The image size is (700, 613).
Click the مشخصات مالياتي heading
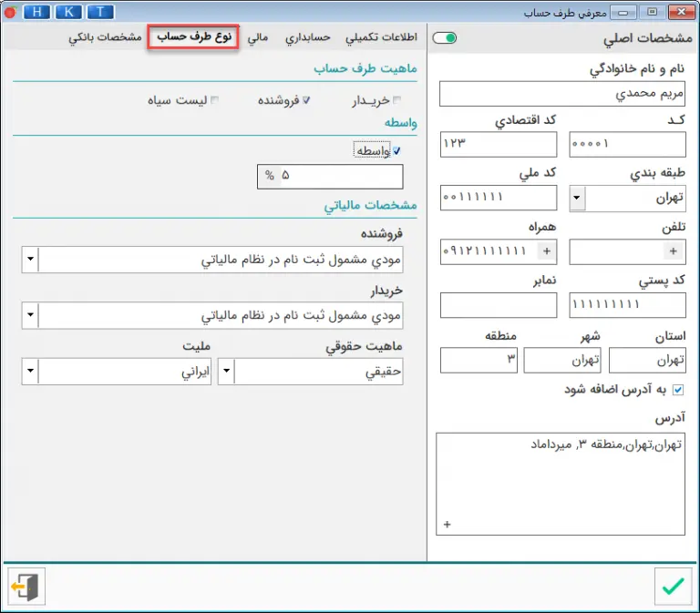pyautogui.click(x=370, y=205)
